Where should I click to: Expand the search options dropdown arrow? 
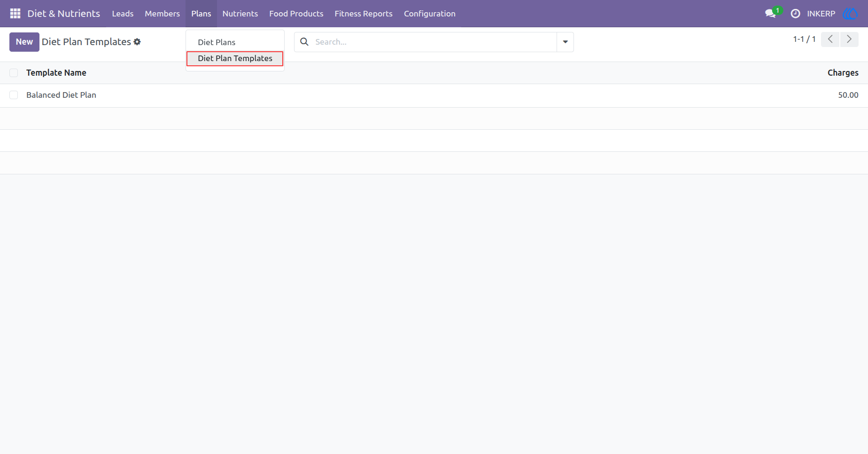(x=565, y=42)
